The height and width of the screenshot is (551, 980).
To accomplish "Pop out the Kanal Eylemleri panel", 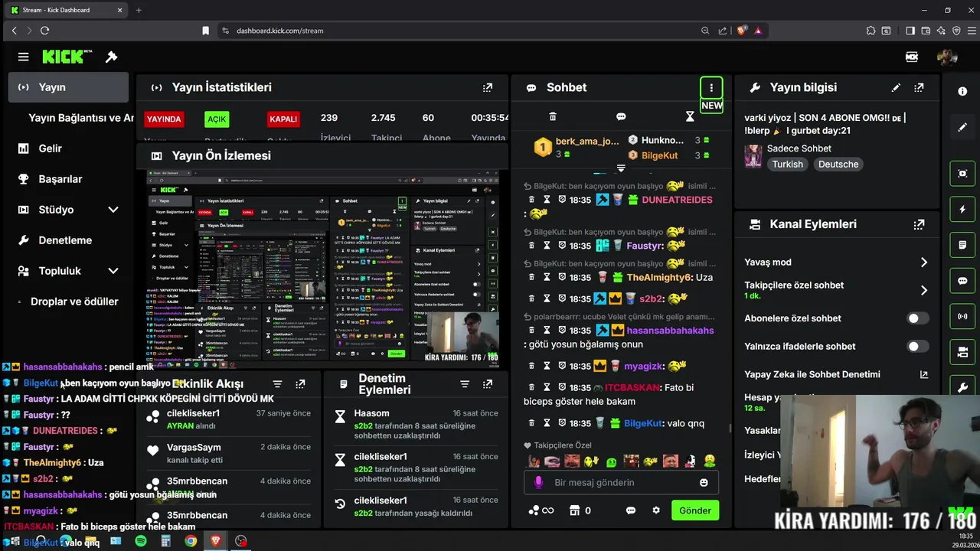I will pyautogui.click(x=919, y=224).
